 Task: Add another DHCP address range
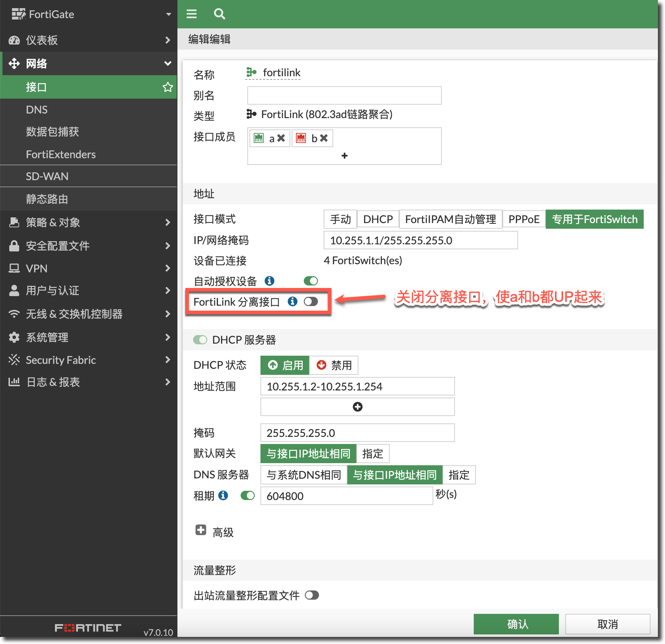coord(357,407)
